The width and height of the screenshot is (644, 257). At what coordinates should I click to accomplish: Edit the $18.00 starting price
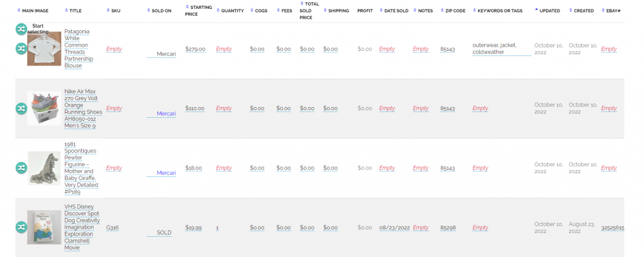(194, 168)
